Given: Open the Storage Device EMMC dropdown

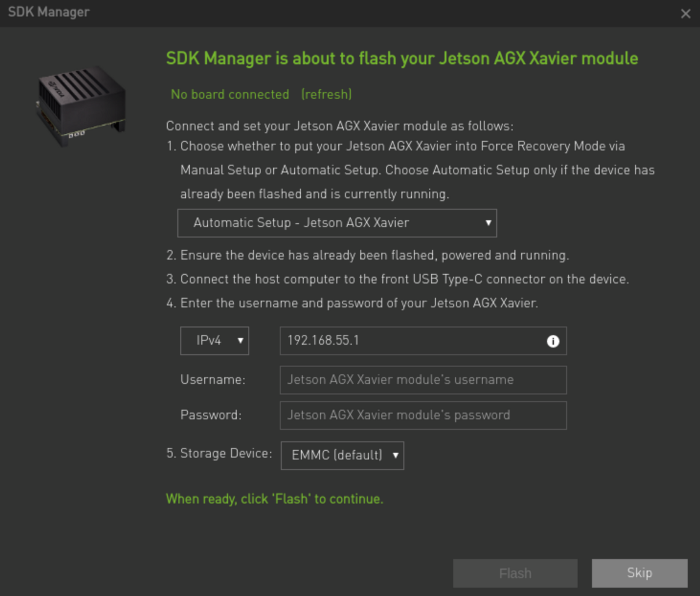Looking at the screenshot, I should coord(342,455).
